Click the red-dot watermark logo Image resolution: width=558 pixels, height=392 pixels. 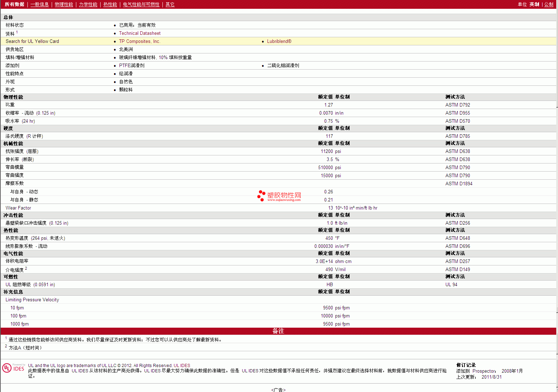point(261,195)
